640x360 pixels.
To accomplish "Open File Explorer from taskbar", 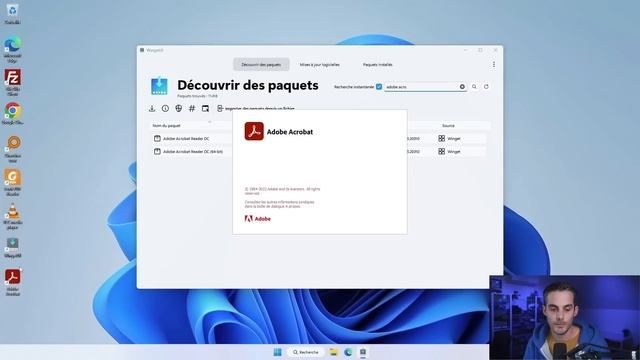I will 333,352.
